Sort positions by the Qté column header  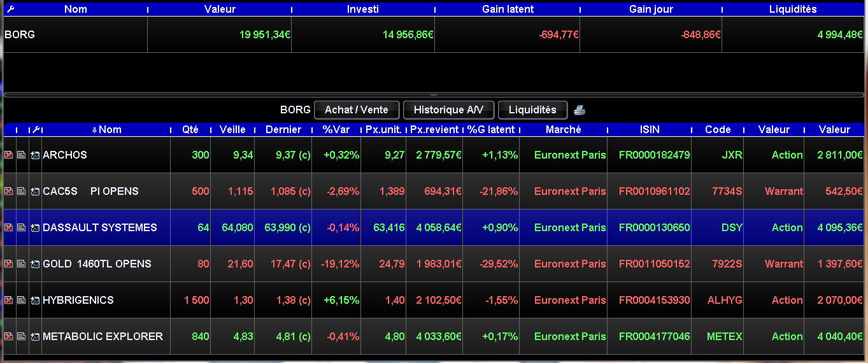(190, 129)
